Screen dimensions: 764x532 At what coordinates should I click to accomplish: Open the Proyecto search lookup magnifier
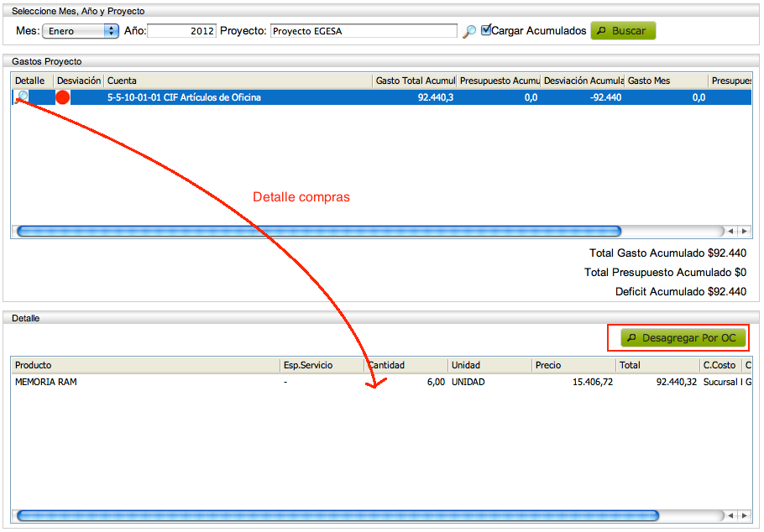point(469,30)
